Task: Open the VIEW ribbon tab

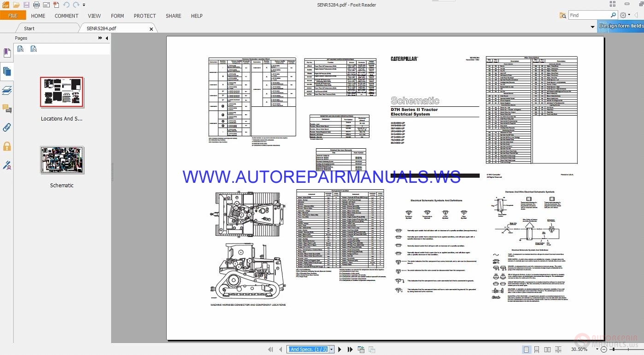Action: pos(94,16)
